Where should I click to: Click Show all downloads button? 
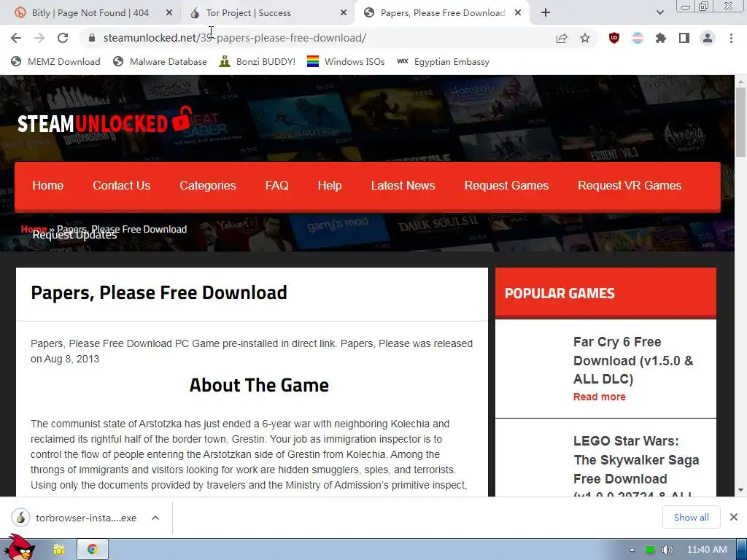692,518
